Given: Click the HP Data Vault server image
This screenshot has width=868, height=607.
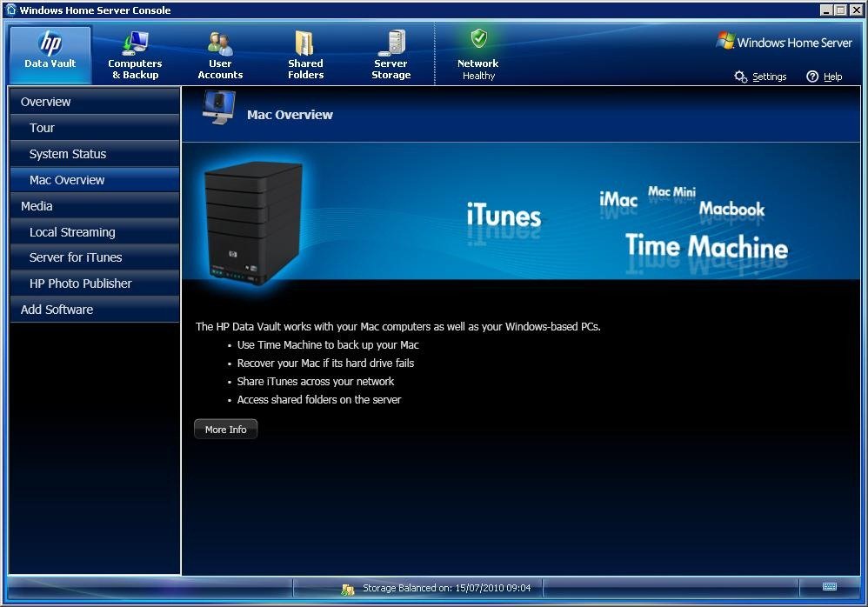Looking at the screenshot, I should click(254, 223).
